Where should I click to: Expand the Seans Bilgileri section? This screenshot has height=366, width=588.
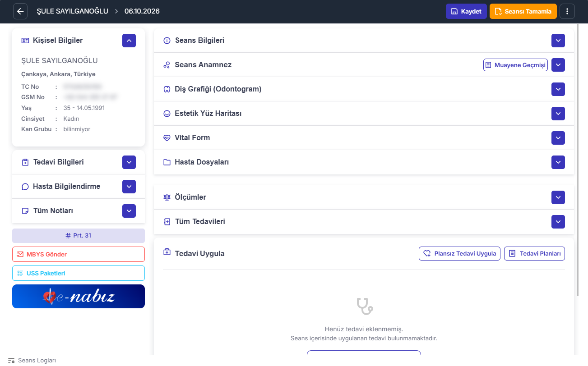558,41
